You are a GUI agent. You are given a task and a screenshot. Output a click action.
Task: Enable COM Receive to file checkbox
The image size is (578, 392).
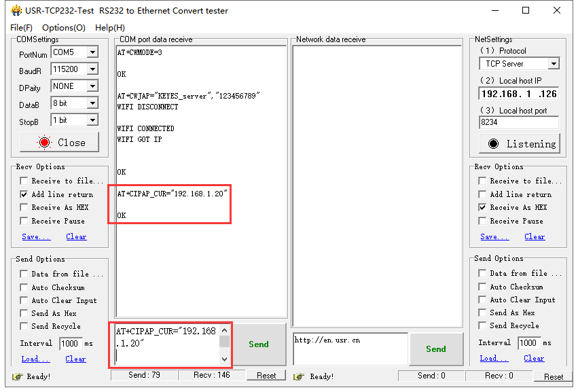tap(24, 181)
